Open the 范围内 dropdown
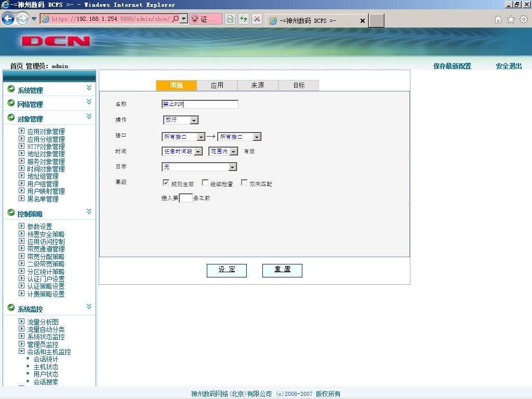Viewport: 532px width, 399px height. [223, 151]
